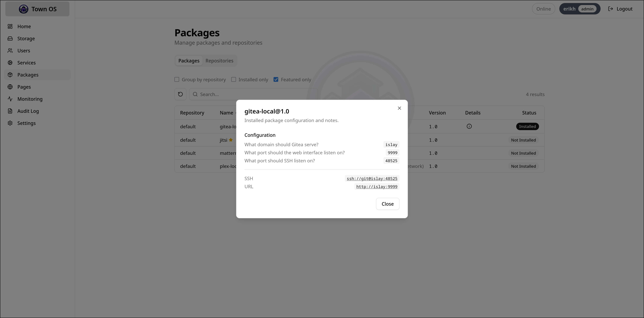The image size is (644, 318).
Task: Dismiss dialog with the X icon
Action: coord(399,108)
